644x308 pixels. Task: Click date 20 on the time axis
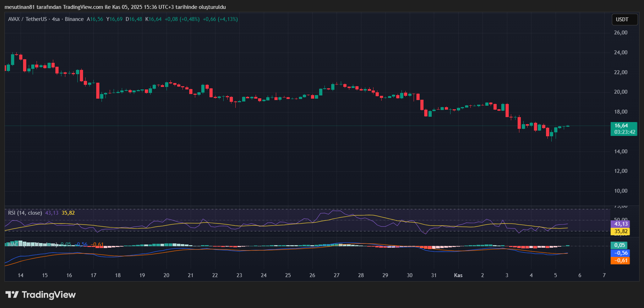[167, 275]
